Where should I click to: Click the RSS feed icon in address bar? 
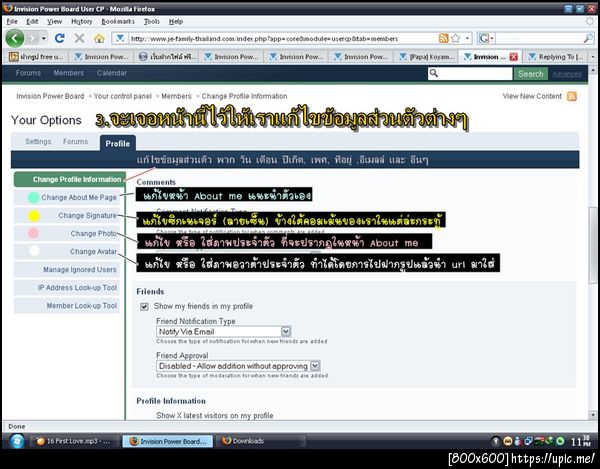pos(443,38)
